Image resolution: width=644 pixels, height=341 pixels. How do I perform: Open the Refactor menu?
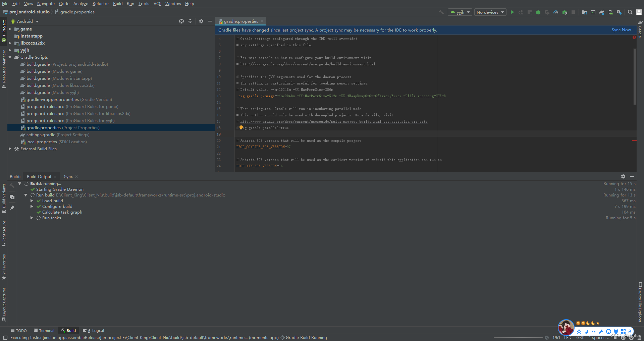101,4
